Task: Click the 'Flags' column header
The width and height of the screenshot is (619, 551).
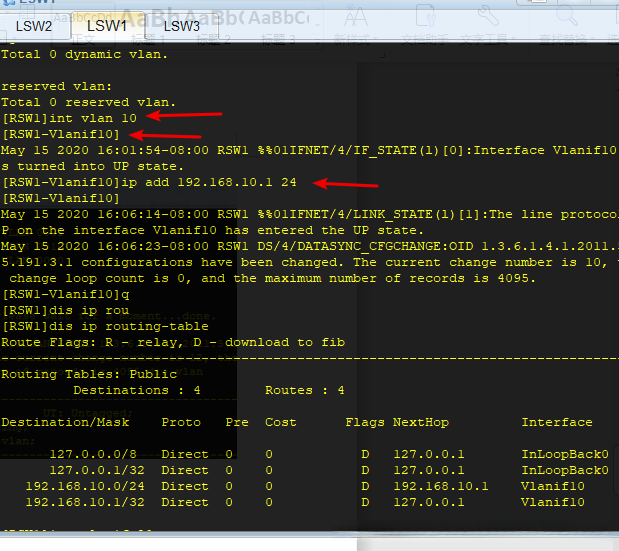Action: click(x=365, y=422)
